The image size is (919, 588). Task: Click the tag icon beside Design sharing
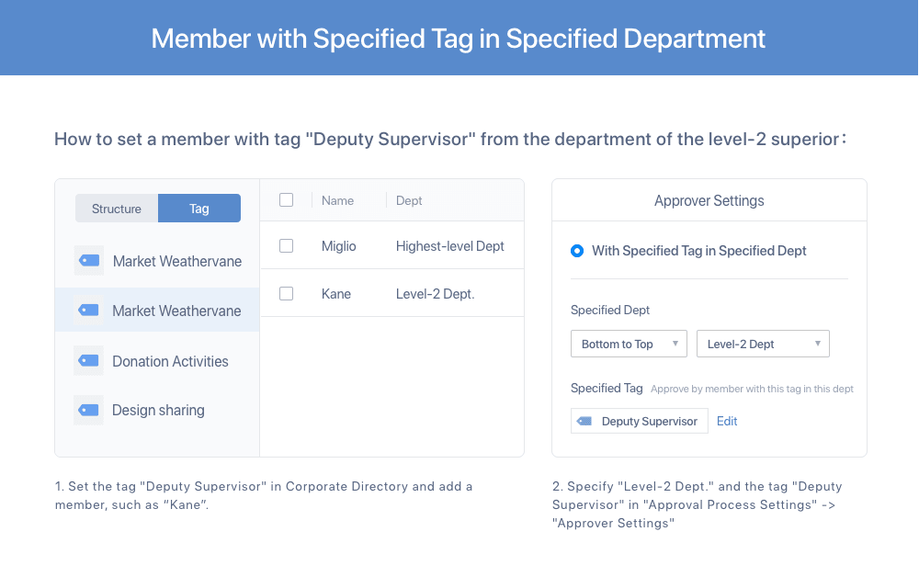point(88,410)
